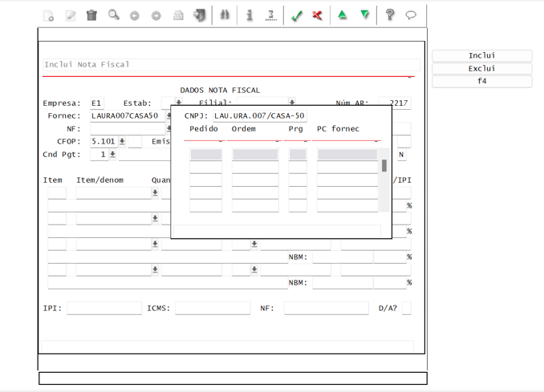This screenshot has height=392, width=544.
Task: Click the ICMS total field
Action: pos(213,308)
